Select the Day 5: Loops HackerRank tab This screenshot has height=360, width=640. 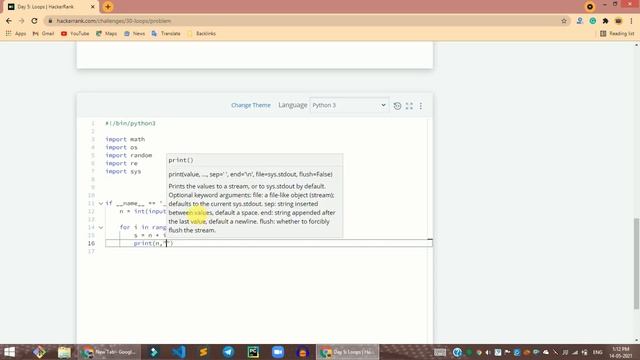tap(51, 7)
